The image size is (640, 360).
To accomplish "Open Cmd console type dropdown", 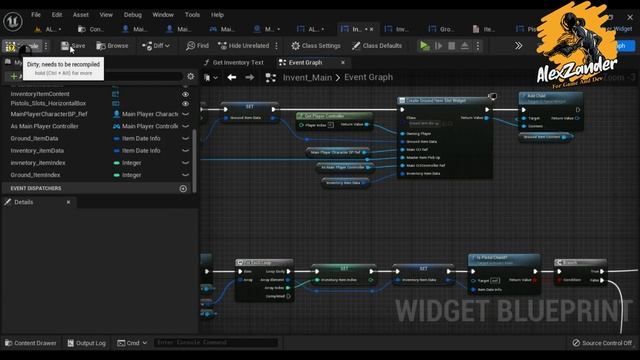I will [x=132, y=343].
